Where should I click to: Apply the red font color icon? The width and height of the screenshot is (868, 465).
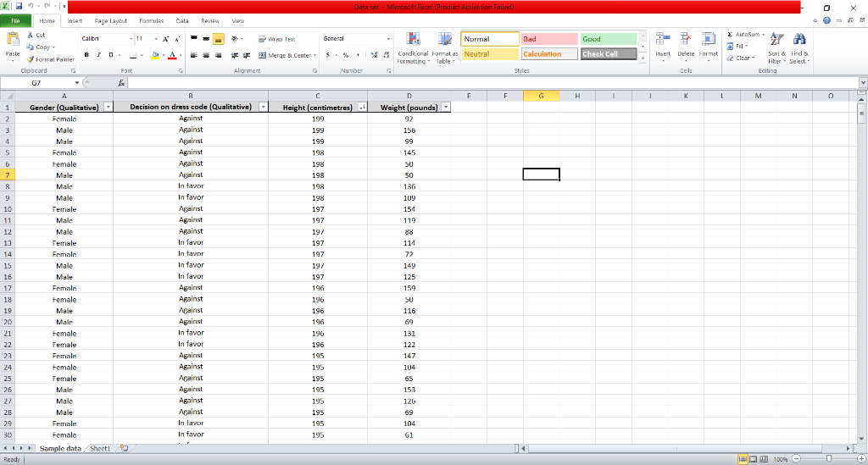tap(172, 55)
